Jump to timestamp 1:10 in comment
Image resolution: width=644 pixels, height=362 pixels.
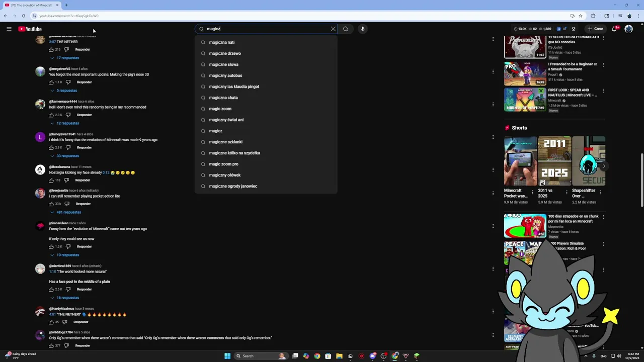(x=52, y=271)
